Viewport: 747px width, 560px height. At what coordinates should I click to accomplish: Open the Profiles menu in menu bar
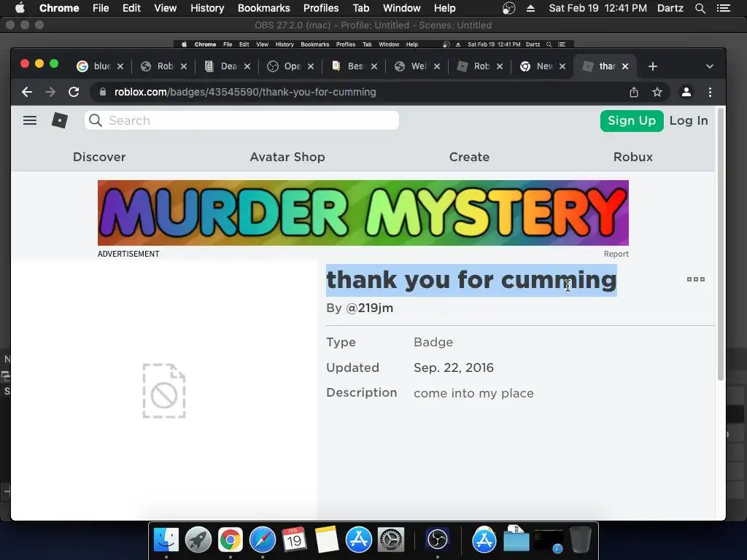coord(321,8)
